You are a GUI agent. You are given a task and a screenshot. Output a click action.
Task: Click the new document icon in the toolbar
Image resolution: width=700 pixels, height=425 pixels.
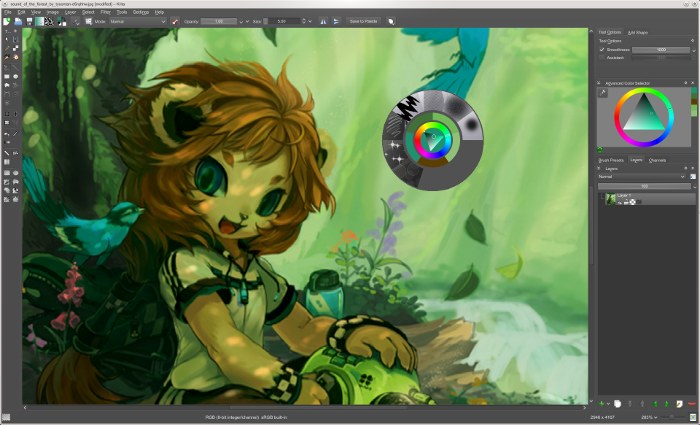coord(6,20)
